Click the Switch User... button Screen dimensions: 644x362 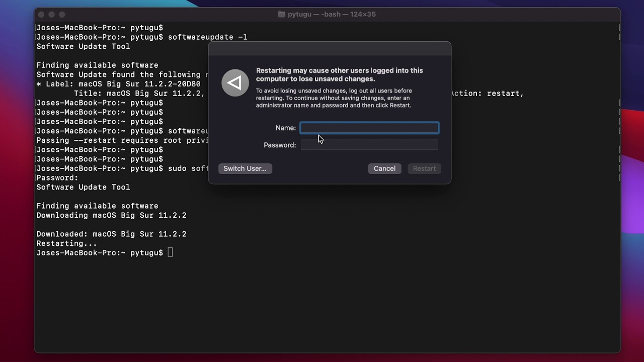click(245, 168)
